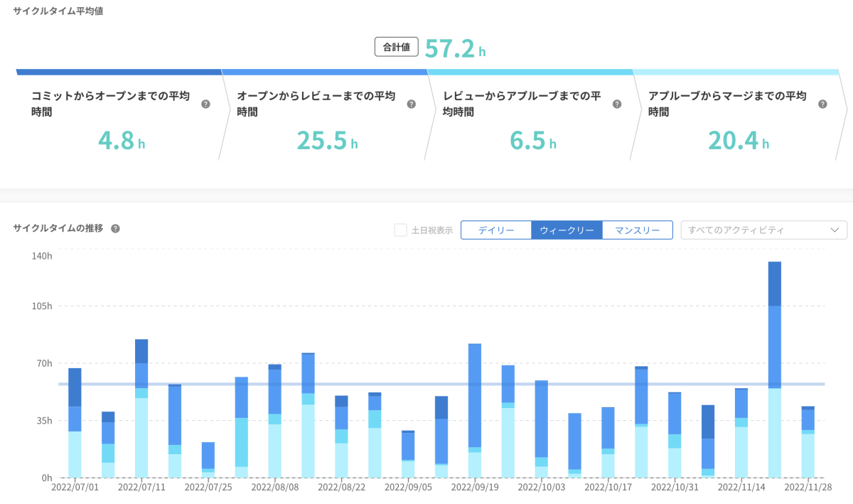Click the 4.8 h average value
Image resolution: width=853 pixels, height=504 pixels.
[x=122, y=141]
